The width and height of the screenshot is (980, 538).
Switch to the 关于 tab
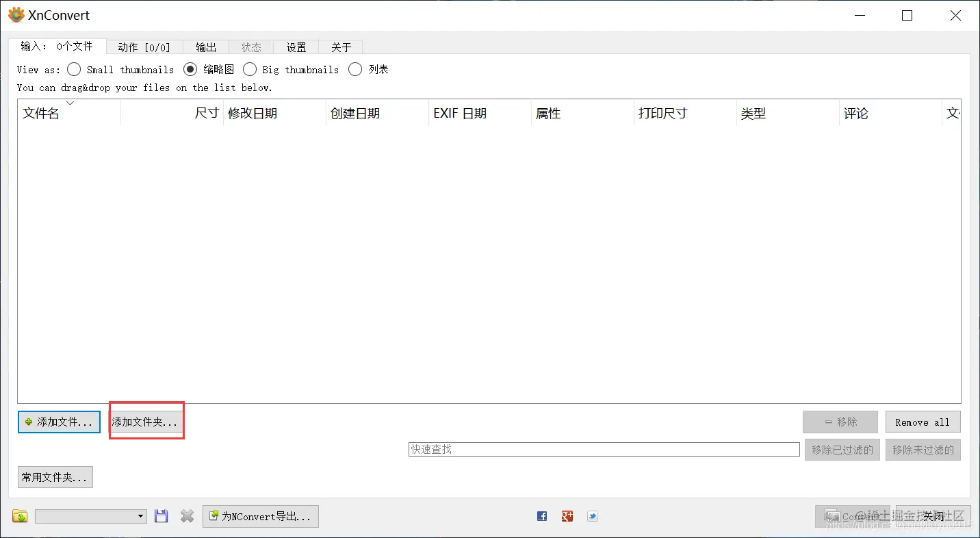(x=341, y=47)
